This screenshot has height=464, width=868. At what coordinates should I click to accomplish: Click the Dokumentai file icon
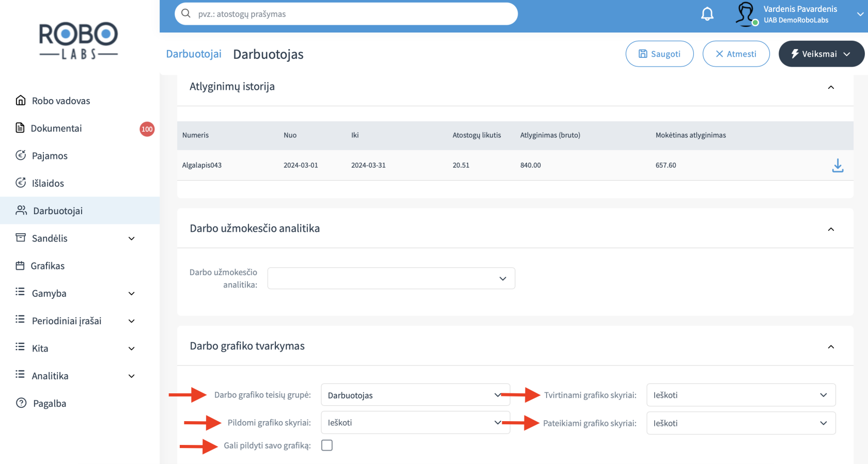[x=20, y=127]
